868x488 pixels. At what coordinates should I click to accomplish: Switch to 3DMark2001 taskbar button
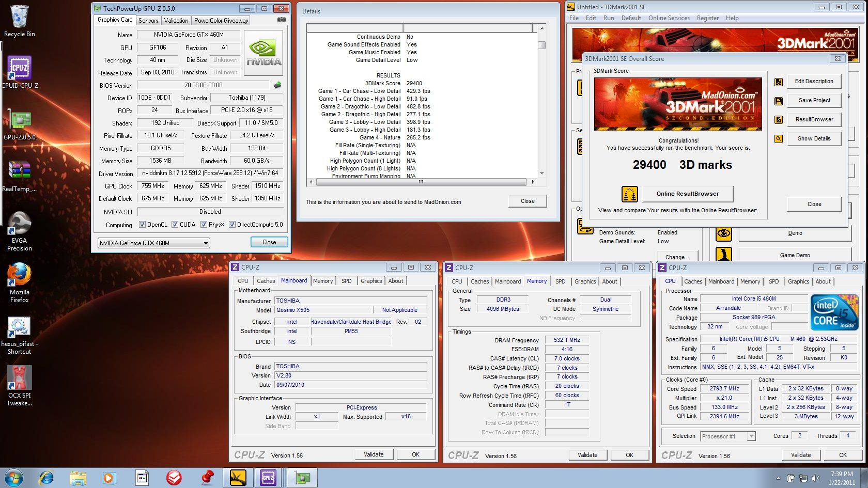[x=238, y=478]
